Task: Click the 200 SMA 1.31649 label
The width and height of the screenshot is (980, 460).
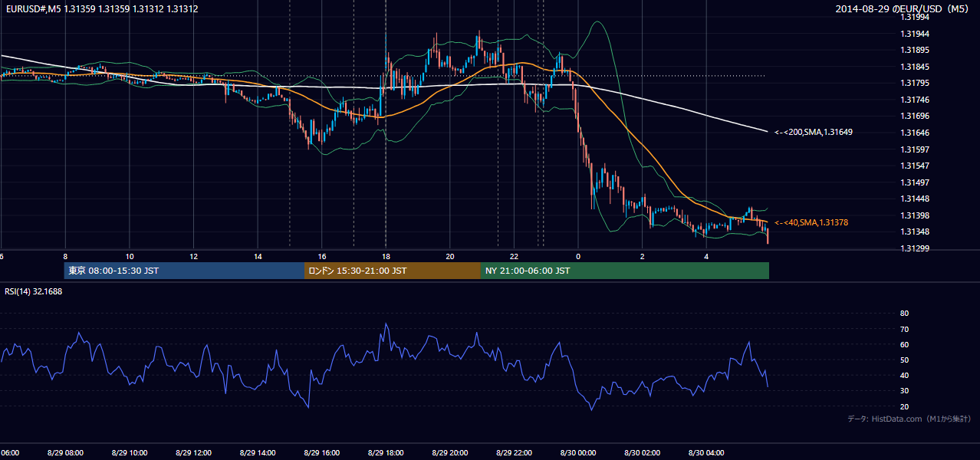Action: pyautogui.click(x=814, y=133)
